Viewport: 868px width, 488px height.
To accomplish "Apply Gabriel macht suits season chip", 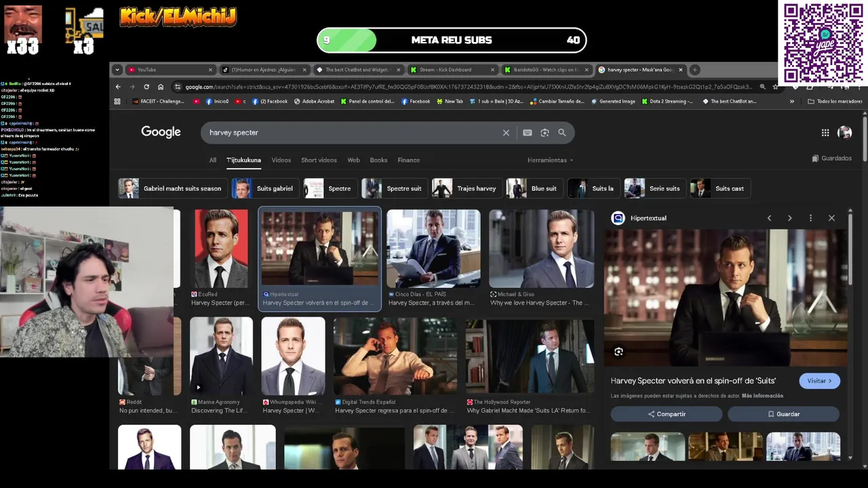I will tap(172, 188).
